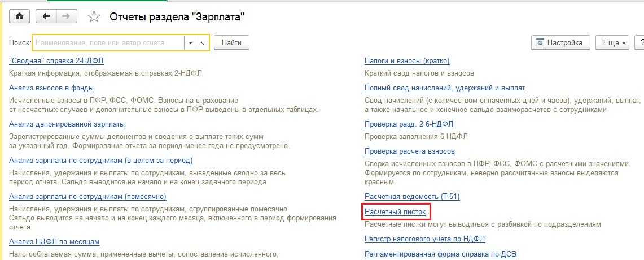Clear the search field with X

point(202,43)
